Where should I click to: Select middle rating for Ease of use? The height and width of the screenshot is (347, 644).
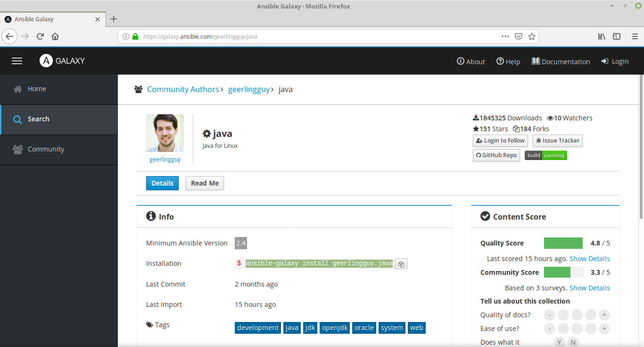(577, 329)
